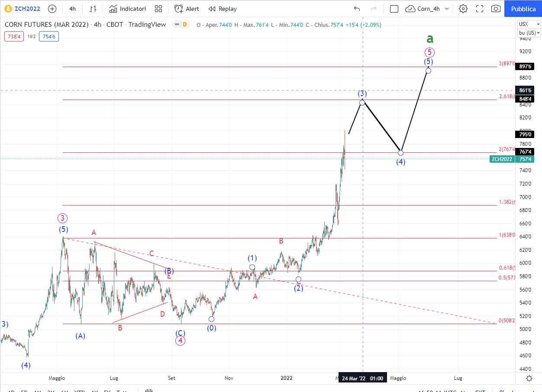Enter fullscreen mode
This screenshot has width=542, height=392.
pos(480,9)
